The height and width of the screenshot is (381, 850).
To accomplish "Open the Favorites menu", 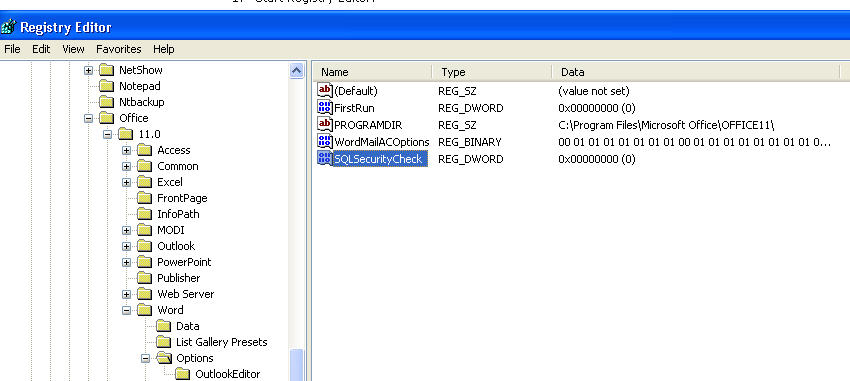I will point(119,49).
